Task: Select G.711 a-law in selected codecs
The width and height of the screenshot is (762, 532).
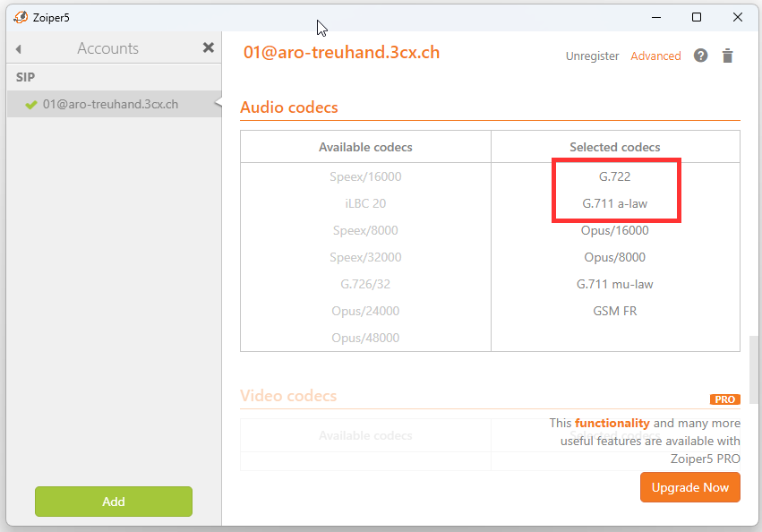Action: (615, 203)
